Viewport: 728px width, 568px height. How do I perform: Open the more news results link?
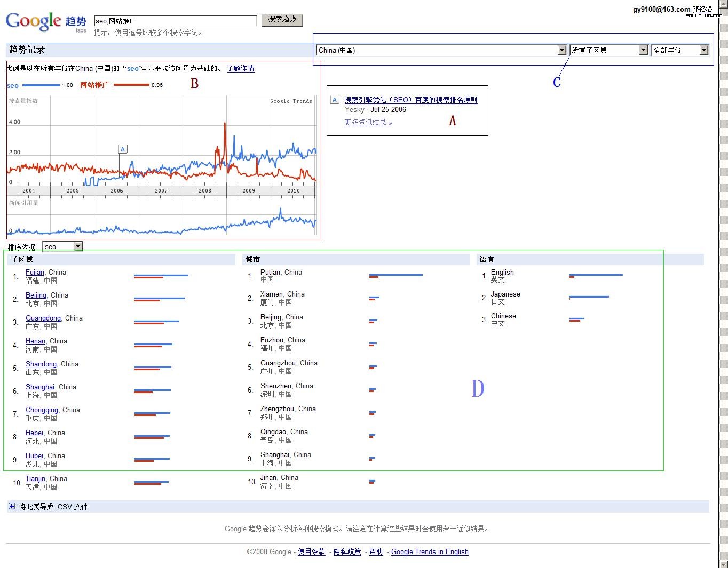tap(368, 123)
